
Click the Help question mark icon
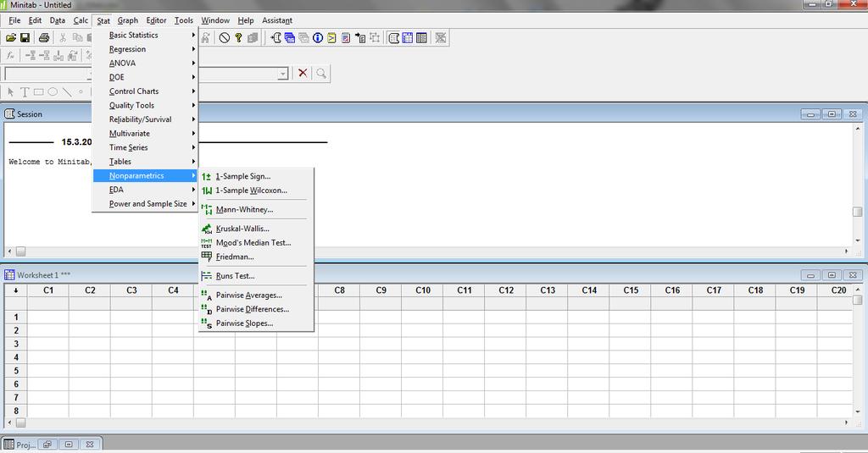(238, 37)
